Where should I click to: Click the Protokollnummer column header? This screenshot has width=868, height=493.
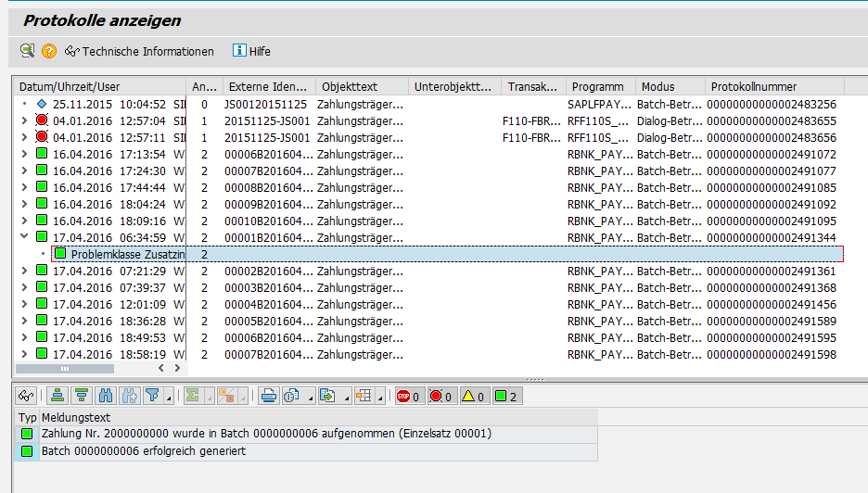pyautogui.click(x=752, y=87)
